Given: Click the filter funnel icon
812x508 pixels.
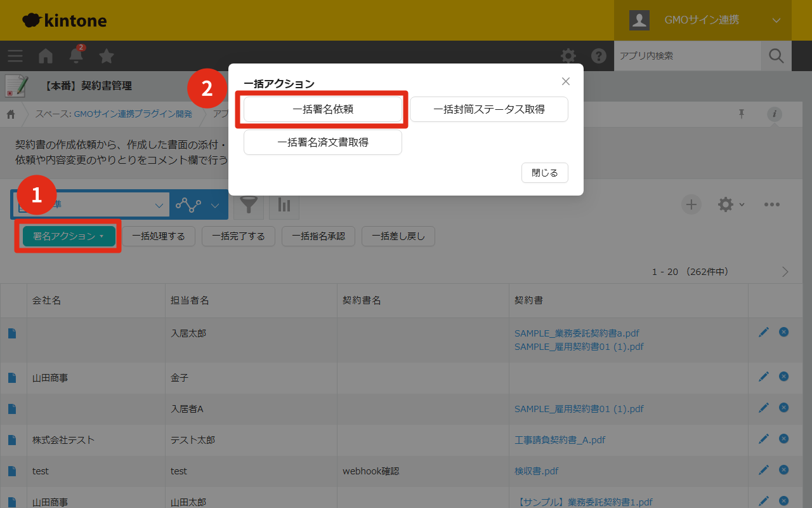Looking at the screenshot, I should pos(250,204).
